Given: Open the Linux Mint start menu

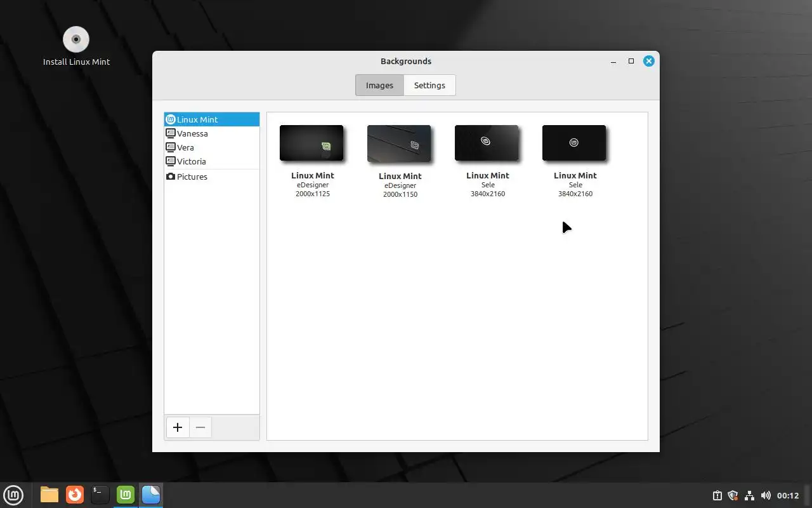Looking at the screenshot, I should point(13,494).
